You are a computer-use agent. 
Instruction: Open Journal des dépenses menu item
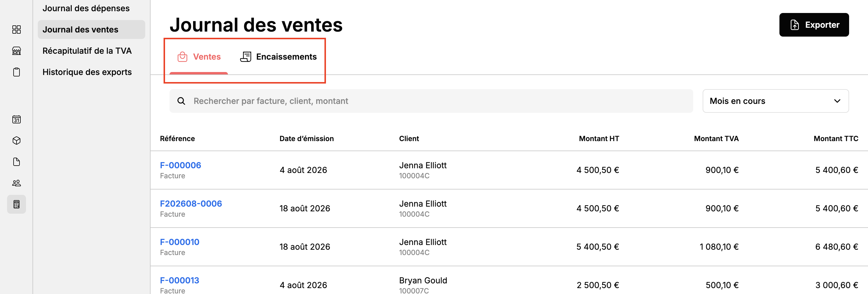(86, 8)
